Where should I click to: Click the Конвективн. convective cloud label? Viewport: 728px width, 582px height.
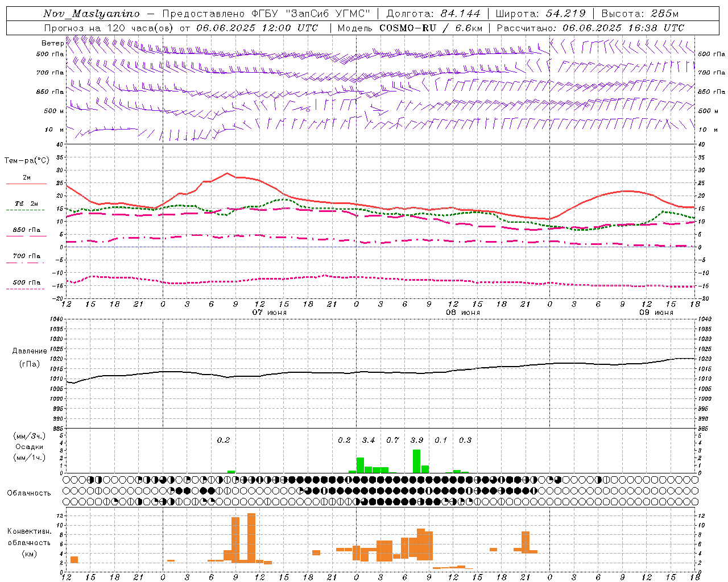click(x=30, y=531)
